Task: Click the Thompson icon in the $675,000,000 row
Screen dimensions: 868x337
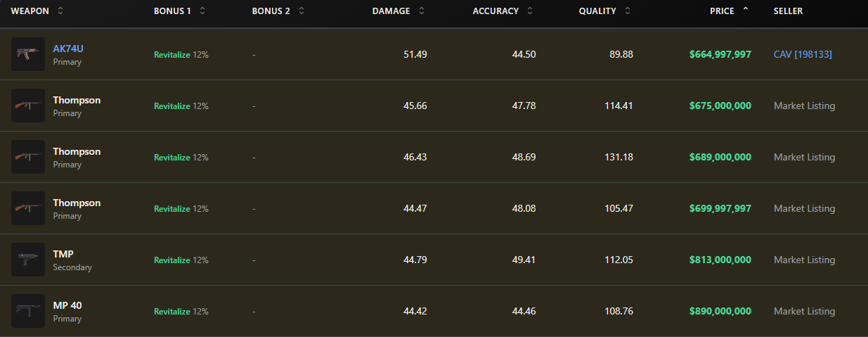Action: coord(28,106)
